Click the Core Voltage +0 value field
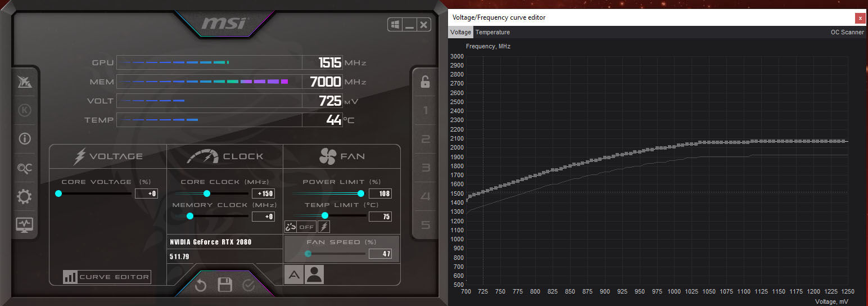This screenshot has height=306, width=868. [146, 193]
